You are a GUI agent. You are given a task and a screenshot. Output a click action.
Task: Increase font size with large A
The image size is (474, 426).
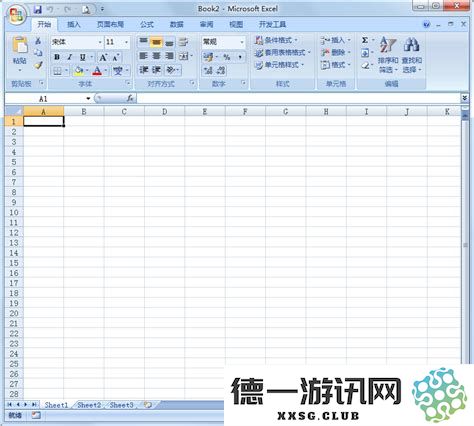click(x=103, y=57)
